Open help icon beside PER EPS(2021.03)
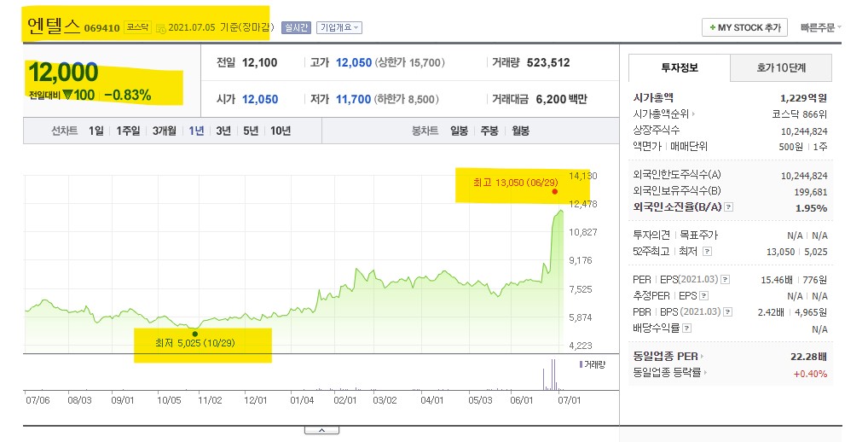This screenshot has width=868, height=442. click(725, 280)
